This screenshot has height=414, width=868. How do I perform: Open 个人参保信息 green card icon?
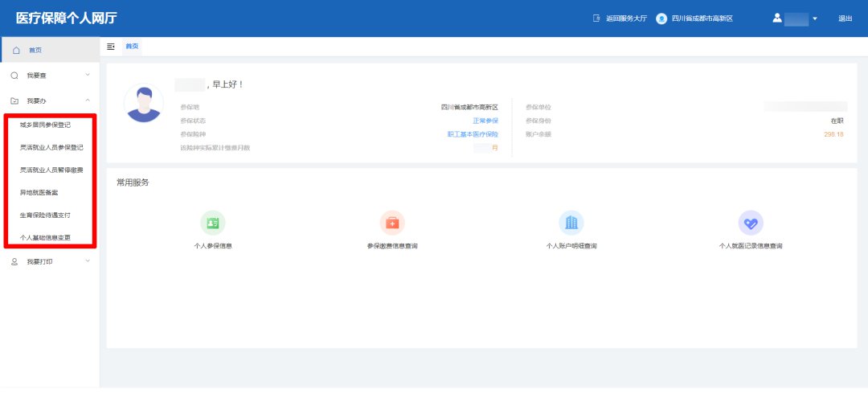coord(213,223)
